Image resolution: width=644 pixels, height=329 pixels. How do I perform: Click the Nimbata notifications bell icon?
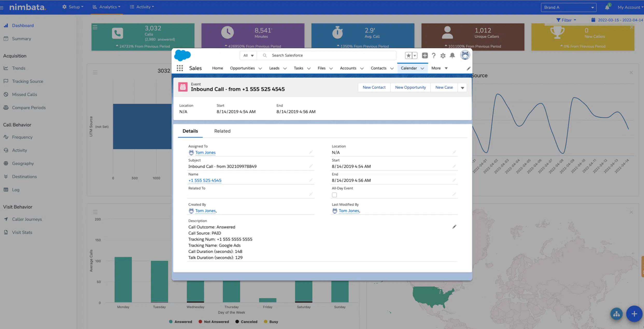(607, 7)
